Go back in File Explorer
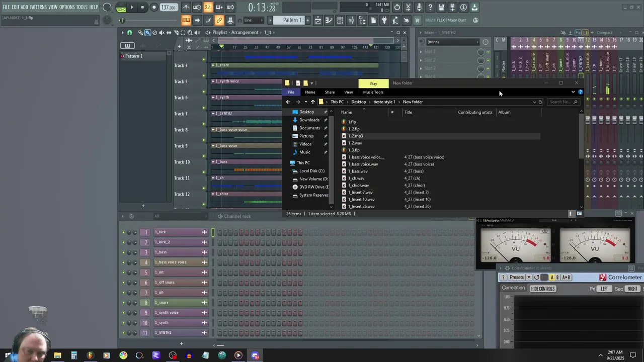 pyautogui.click(x=288, y=102)
